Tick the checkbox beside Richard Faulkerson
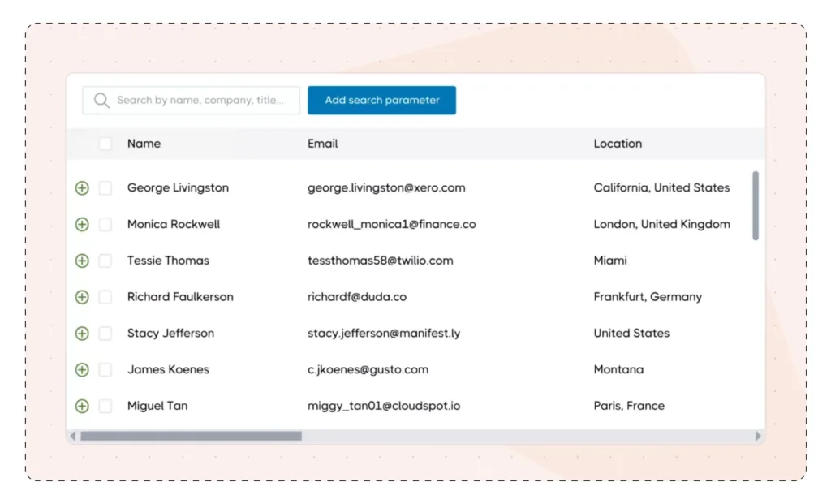Image resolution: width=831 pixels, height=504 pixels. click(x=105, y=297)
